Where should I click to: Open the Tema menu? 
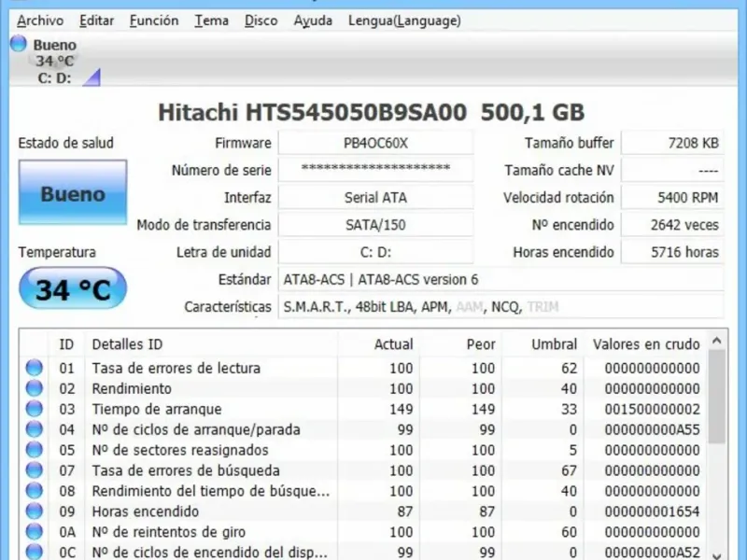(212, 21)
